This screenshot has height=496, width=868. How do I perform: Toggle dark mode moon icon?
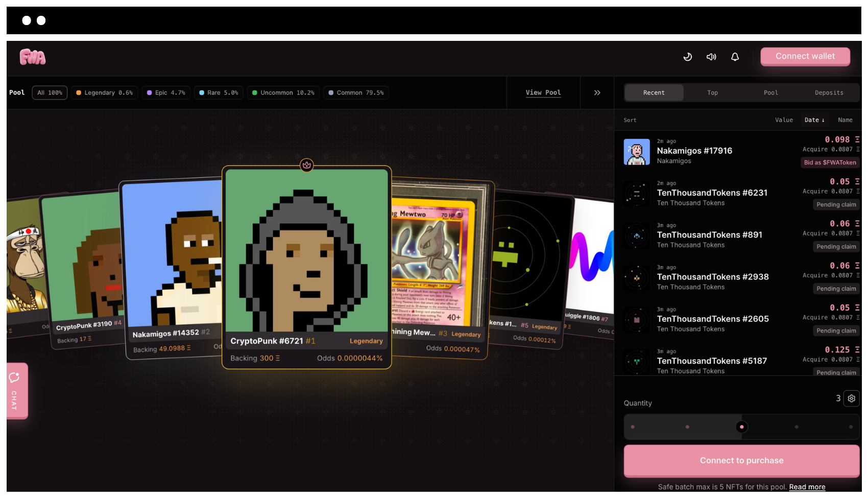point(687,57)
